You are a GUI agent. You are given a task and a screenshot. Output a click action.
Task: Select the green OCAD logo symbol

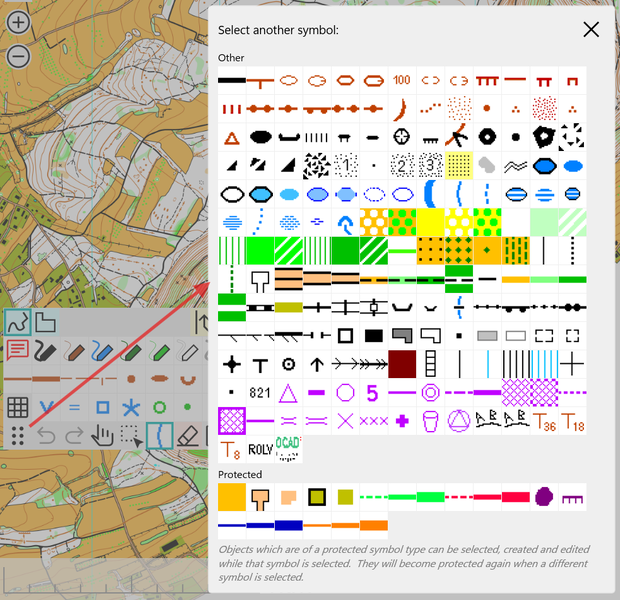pos(289,450)
